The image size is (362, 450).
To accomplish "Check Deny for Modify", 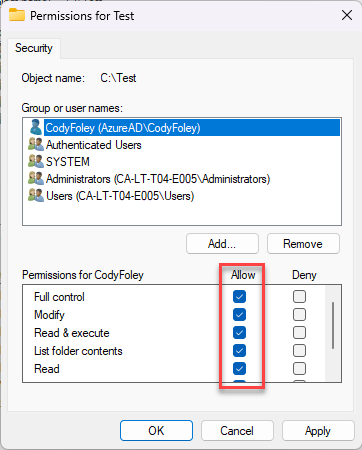I will [299, 314].
